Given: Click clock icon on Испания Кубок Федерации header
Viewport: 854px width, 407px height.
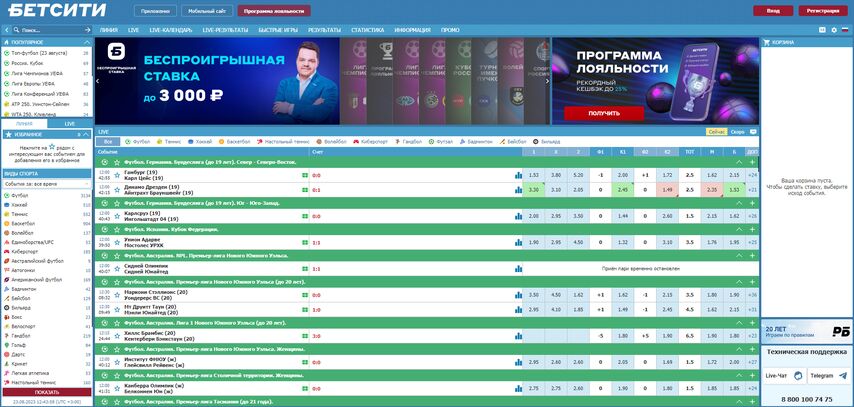Looking at the screenshot, I should coord(105,229).
